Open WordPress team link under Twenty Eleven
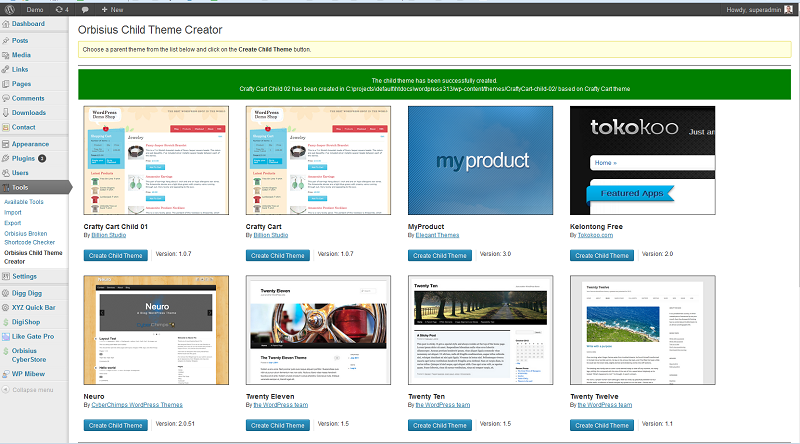Screen dimensions: 800x444 click(281, 405)
